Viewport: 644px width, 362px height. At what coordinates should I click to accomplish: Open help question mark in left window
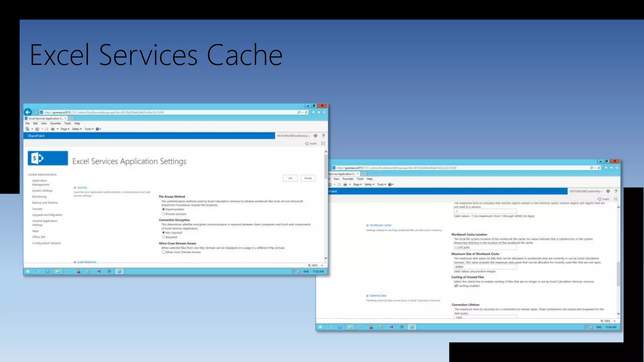pyautogui.click(x=323, y=136)
